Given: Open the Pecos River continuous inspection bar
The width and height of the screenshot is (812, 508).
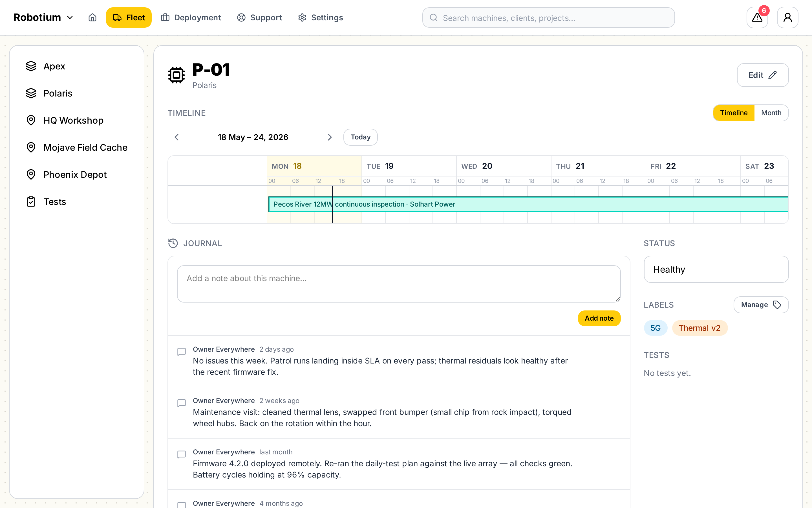Looking at the screenshot, I should click(528, 204).
